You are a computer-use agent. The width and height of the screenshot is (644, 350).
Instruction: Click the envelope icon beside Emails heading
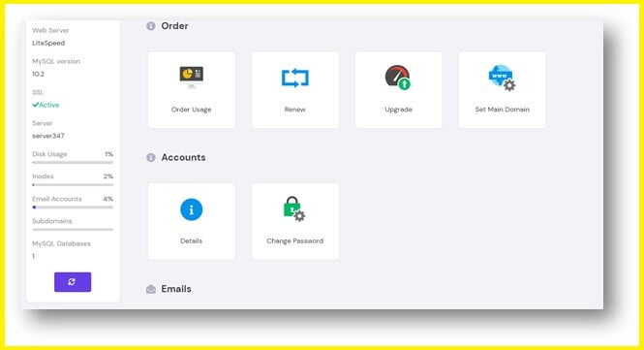click(x=151, y=289)
